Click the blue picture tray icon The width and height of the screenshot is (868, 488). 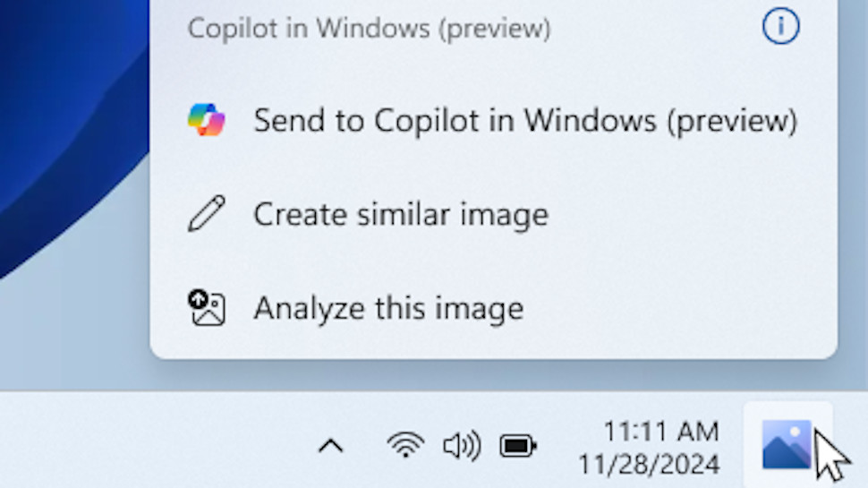(787, 444)
